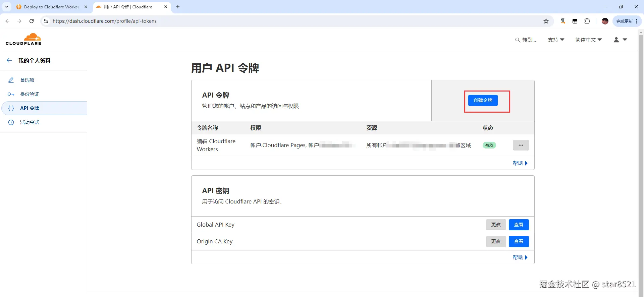Expand the 支持 dropdown
The width and height of the screenshot is (644, 297).
pos(556,40)
